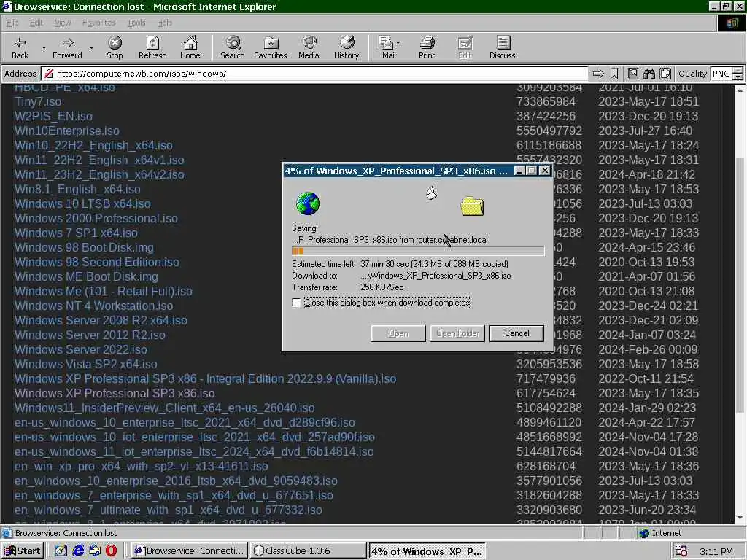Open the Windows XP Professional SP3 x86.iso link
This screenshot has width=747, height=560.
coord(115,393)
